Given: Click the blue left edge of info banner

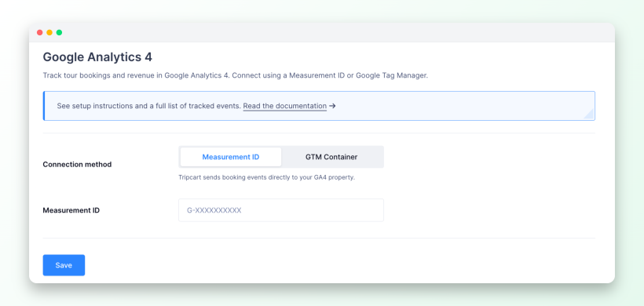Looking at the screenshot, I should pos(44,106).
